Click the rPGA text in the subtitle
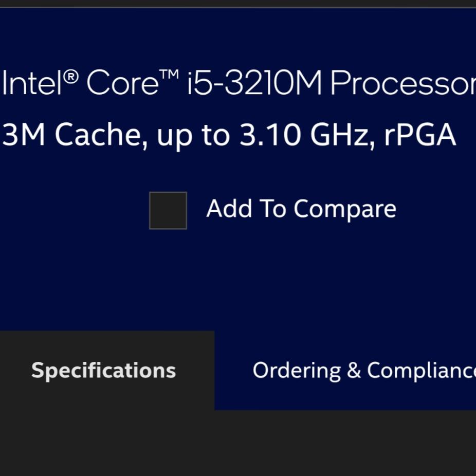This screenshot has height=476, width=476. click(x=420, y=136)
